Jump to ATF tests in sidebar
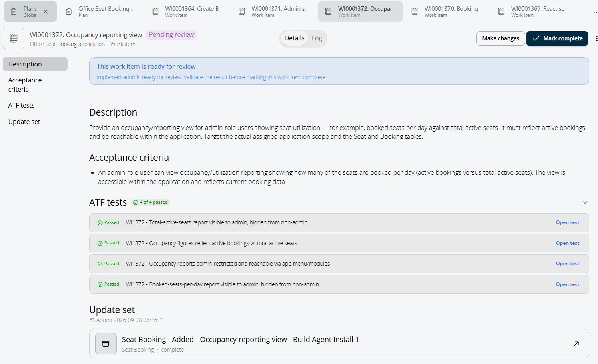This screenshot has height=364, width=598. [x=35, y=106]
